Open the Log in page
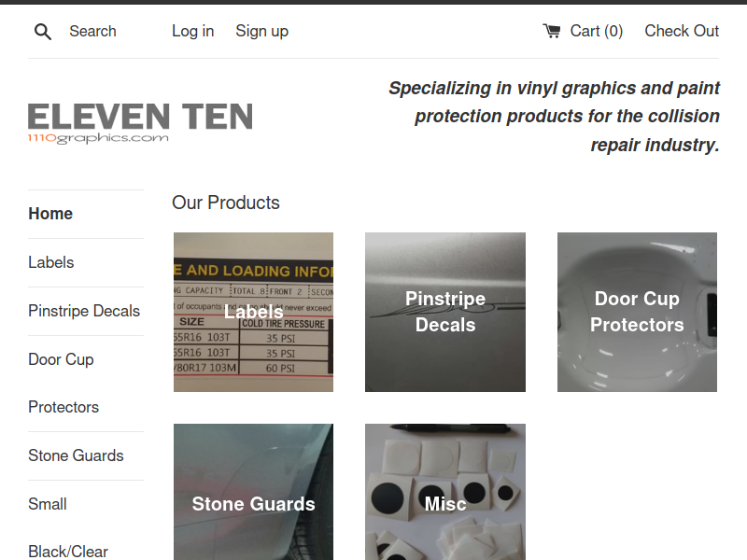 tap(193, 31)
